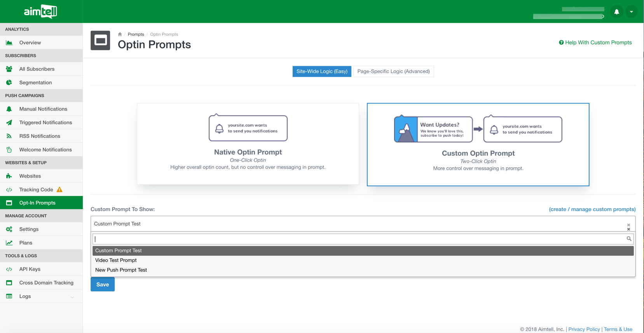Click the Plans line chart icon
This screenshot has height=333, width=644.
pos(9,243)
